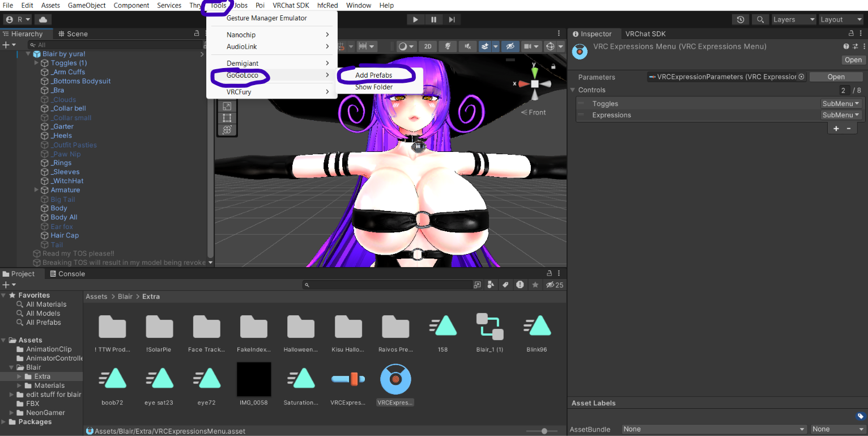Select the IMG_0058 image asset
The height and width of the screenshot is (436, 868).
(x=254, y=380)
